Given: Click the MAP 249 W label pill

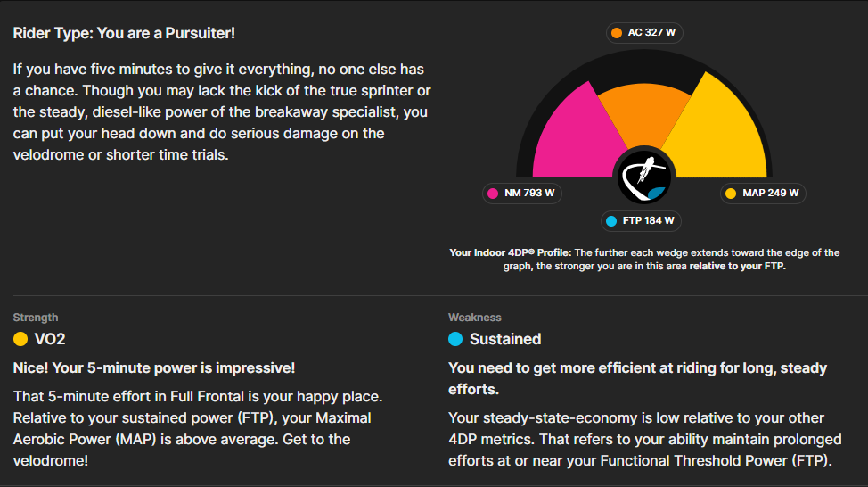Looking at the screenshot, I should click(x=763, y=194).
